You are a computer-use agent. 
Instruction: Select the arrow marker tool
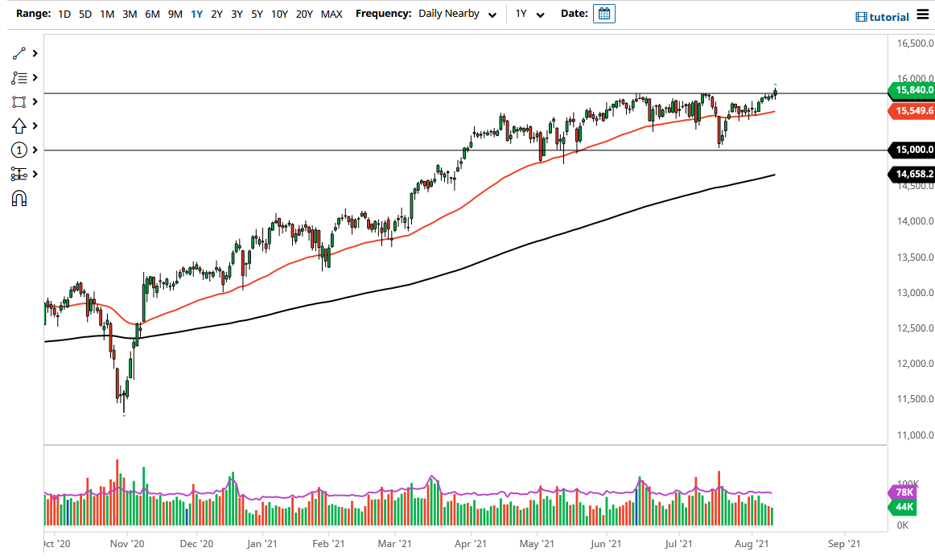click(x=18, y=126)
